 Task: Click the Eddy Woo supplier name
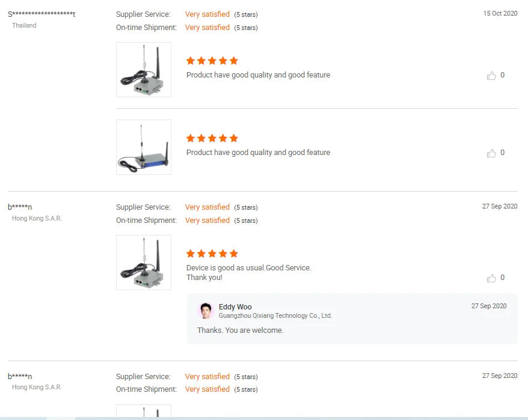[235, 306]
